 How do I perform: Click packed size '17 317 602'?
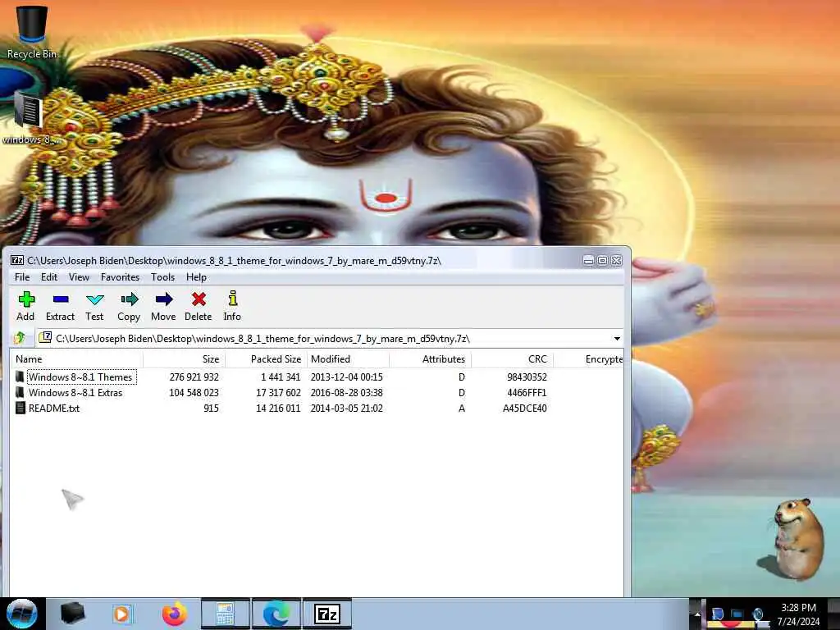coord(279,393)
